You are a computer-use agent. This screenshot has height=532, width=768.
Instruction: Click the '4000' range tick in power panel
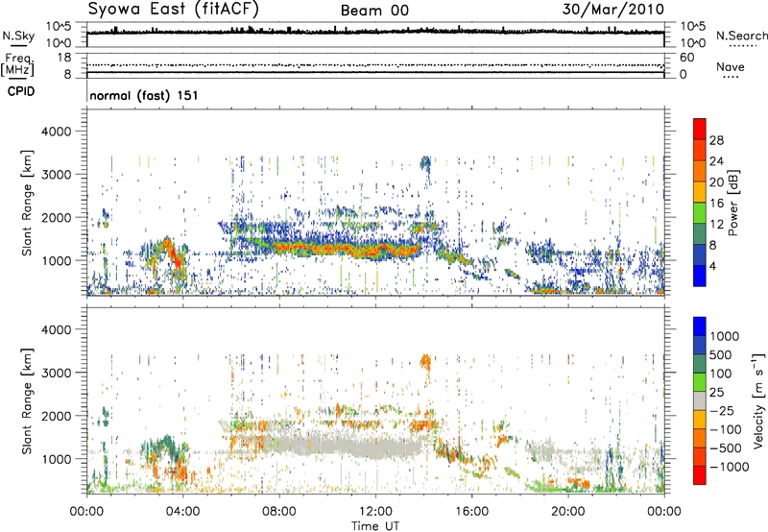(57, 132)
